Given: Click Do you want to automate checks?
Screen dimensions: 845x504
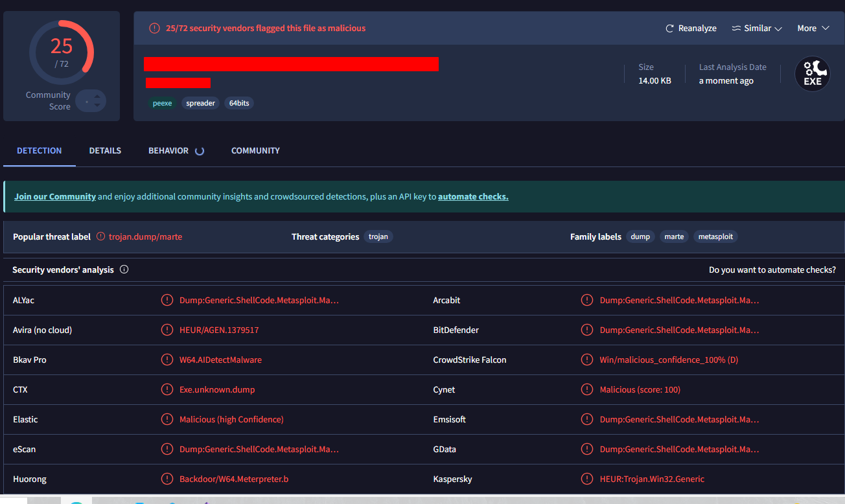Looking at the screenshot, I should coord(772,269).
